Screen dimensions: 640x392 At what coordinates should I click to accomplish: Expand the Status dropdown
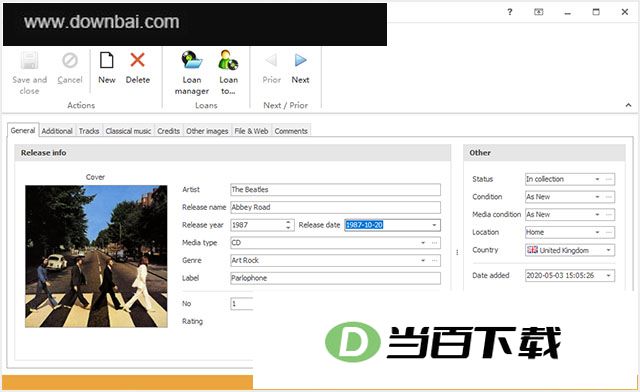pos(597,179)
